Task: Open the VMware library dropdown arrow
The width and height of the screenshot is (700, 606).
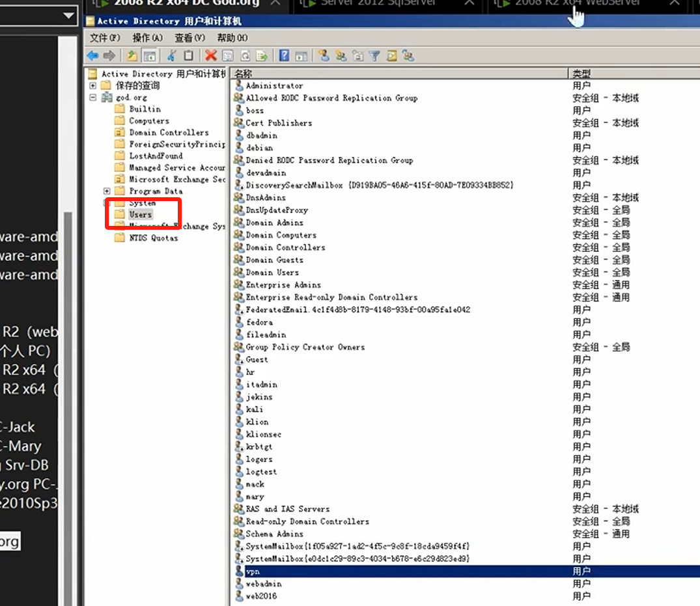Action: click(68, 16)
